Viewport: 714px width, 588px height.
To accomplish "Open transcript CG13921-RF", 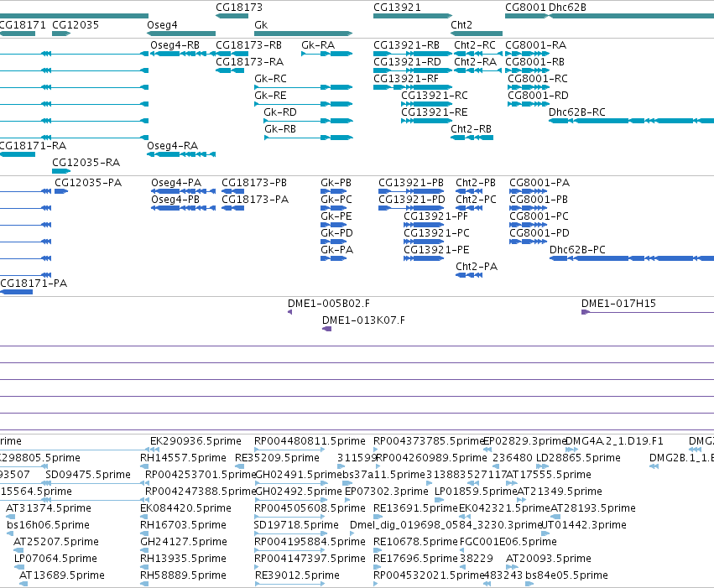I will click(406, 79).
